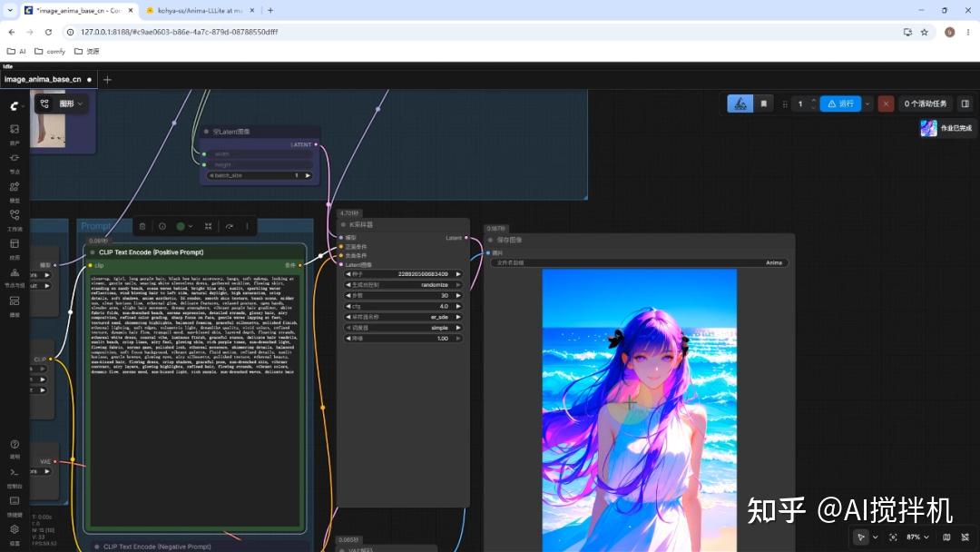Open the node map sidebar icon
The image size is (980, 552).
(x=15, y=272)
